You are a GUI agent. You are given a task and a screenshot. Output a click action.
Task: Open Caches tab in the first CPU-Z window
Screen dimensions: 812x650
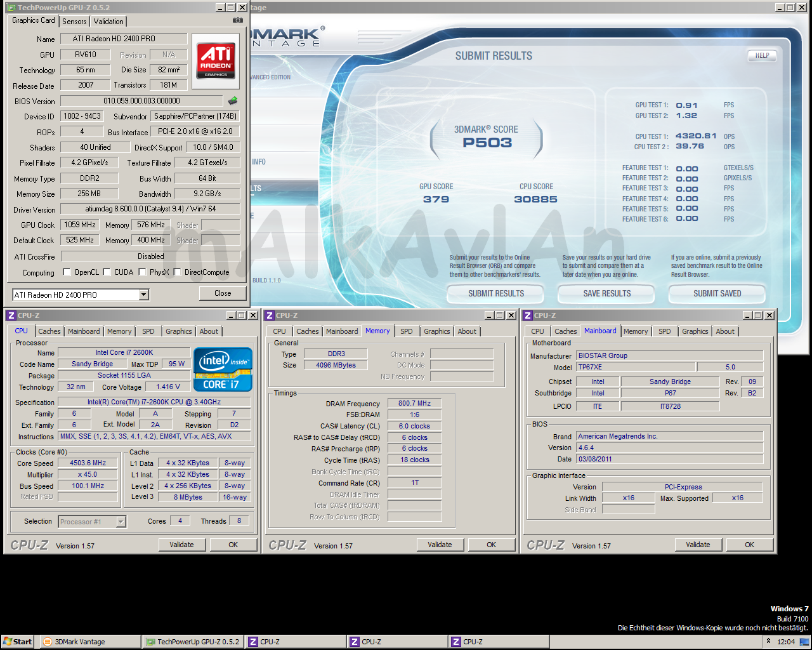click(x=49, y=331)
